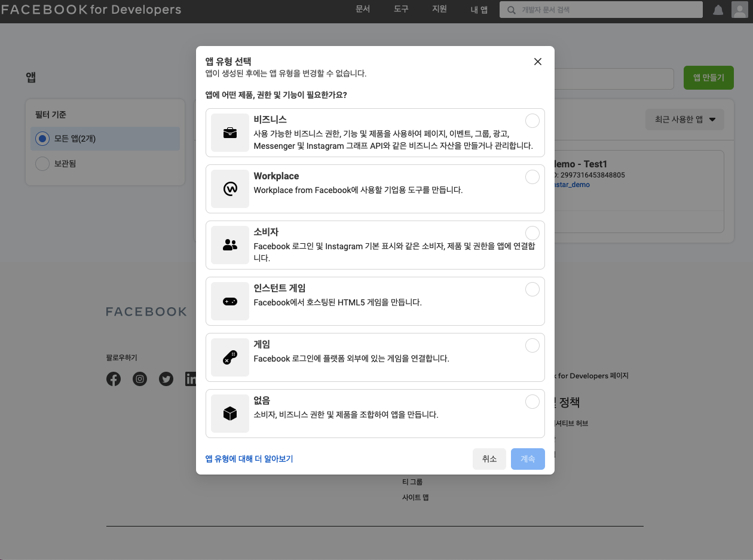
Task: Click the 소비자 option title
Action: [266, 232]
